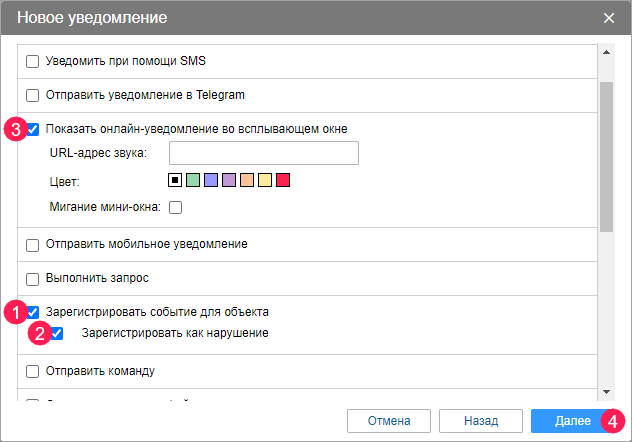Image resolution: width=632 pixels, height=442 pixels.
Task: Uncheck Зарегистрировать событие для объекта
Action: [x=33, y=312]
